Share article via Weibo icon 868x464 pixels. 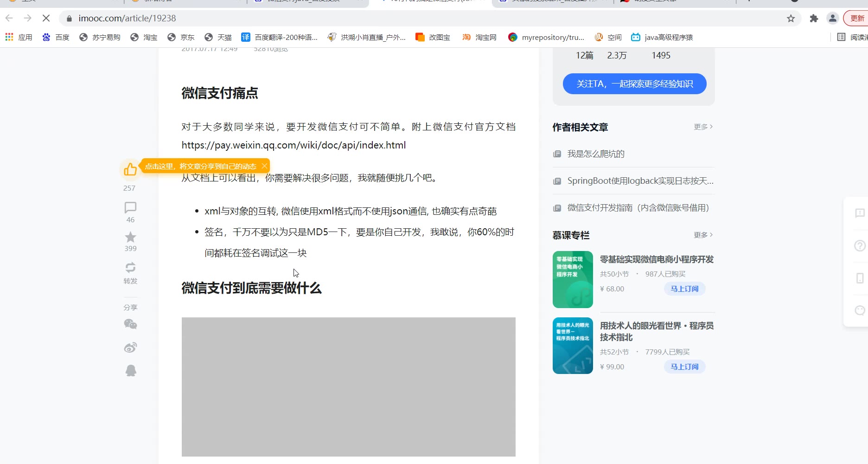click(130, 348)
